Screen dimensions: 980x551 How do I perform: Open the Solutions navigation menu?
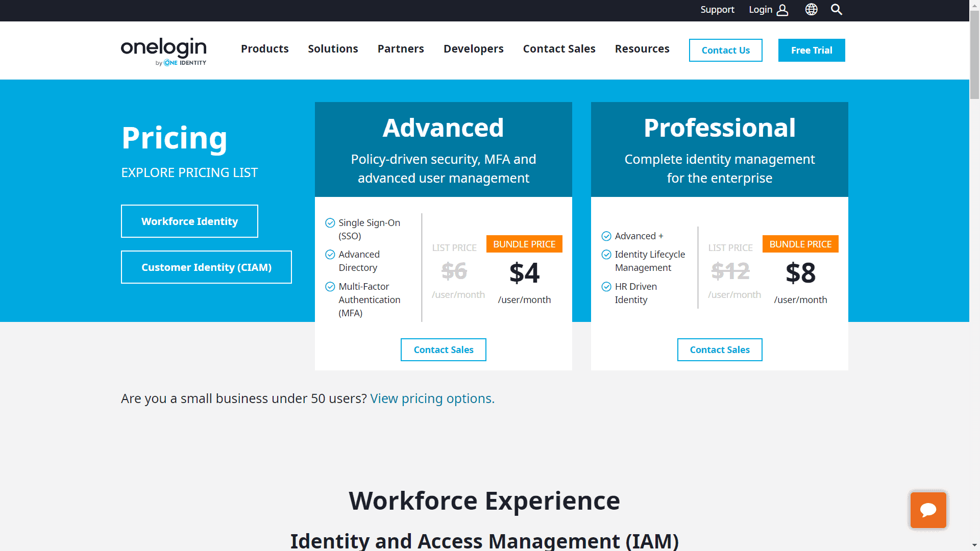333,48
